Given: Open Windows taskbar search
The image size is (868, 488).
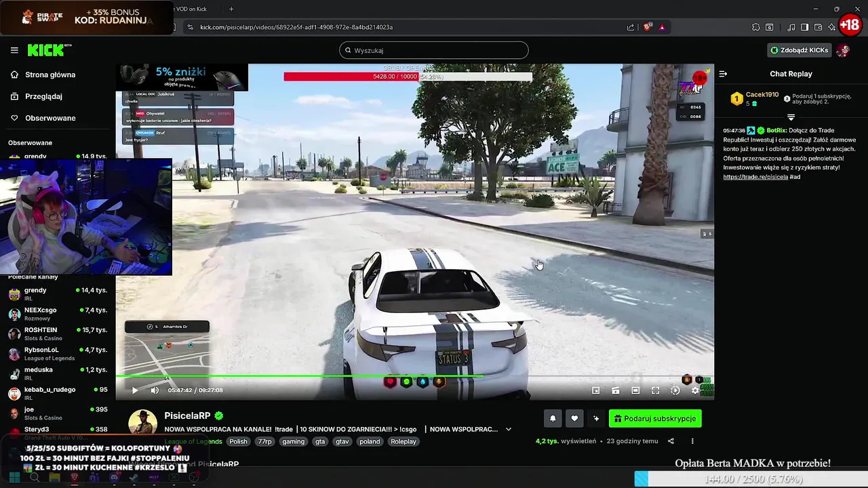Looking at the screenshot, I should coord(35,478).
